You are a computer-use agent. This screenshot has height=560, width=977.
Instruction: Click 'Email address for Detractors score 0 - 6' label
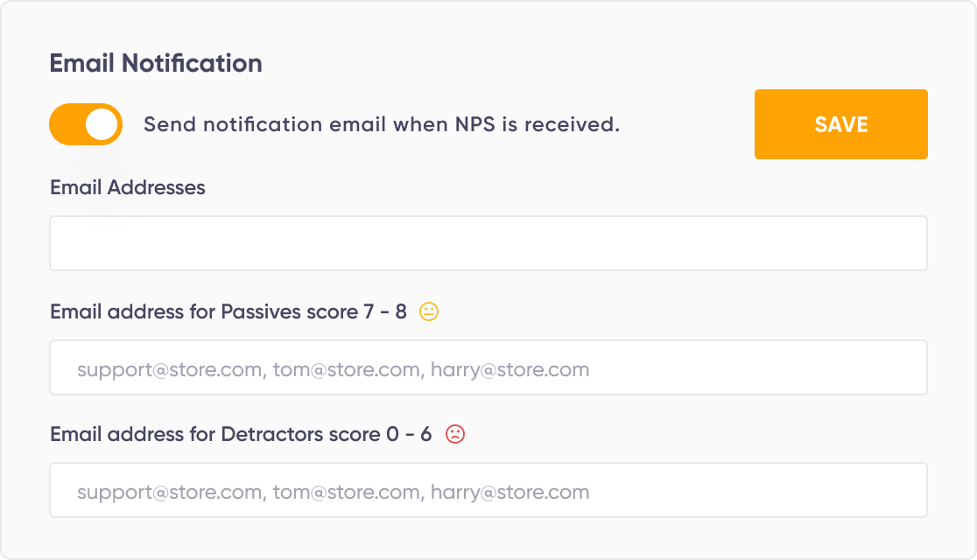click(241, 434)
